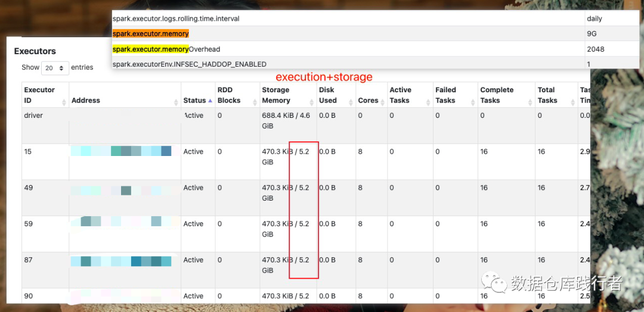Click Disk Used value for executor 15
The width and height of the screenshot is (644, 312).
327,152
